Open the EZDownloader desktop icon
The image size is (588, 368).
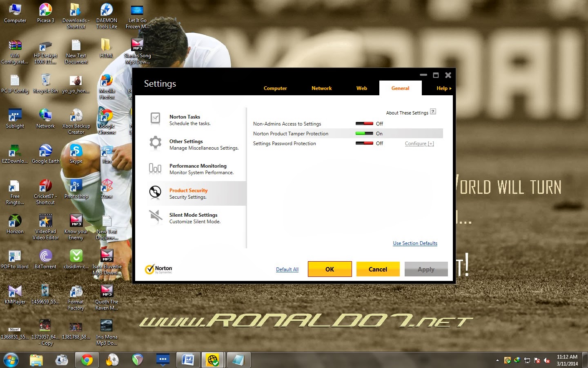coord(15,154)
